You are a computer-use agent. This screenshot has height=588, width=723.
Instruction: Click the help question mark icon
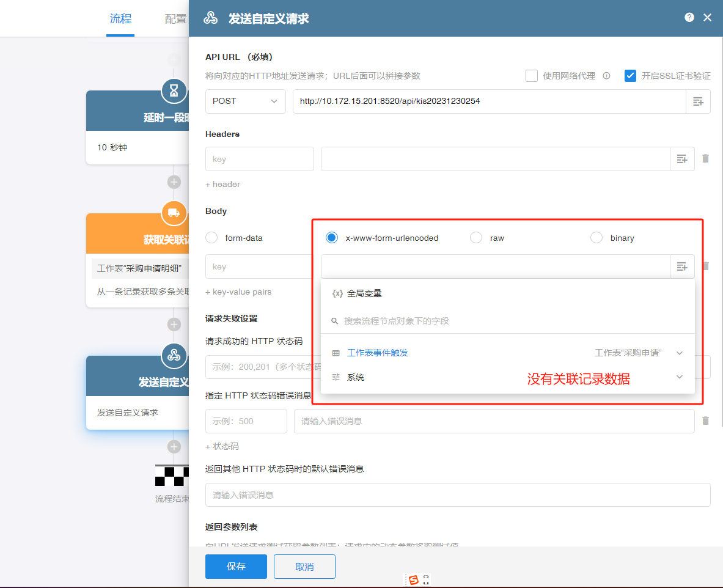click(689, 18)
